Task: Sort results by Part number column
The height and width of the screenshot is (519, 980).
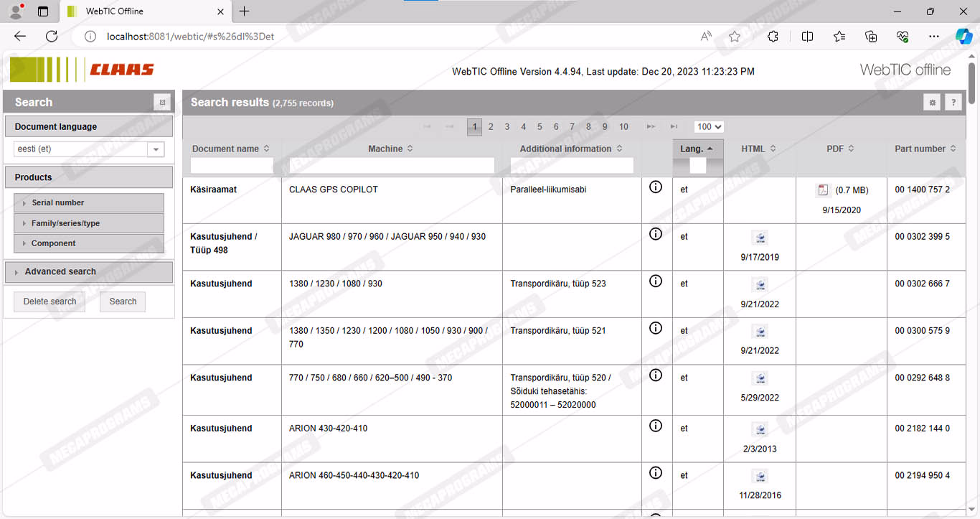Action: point(925,149)
